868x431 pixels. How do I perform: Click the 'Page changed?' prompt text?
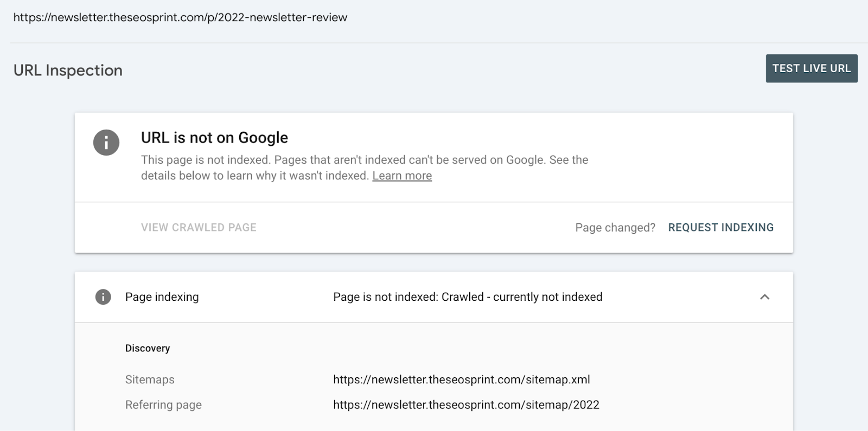tap(615, 228)
